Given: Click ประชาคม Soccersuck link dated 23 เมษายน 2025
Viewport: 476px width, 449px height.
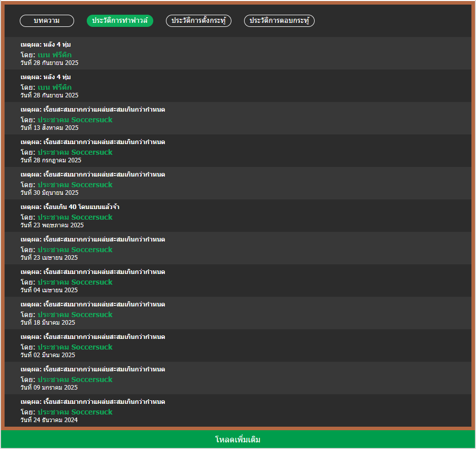Looking at the screenshot, I should pyautogui.click(x=75, y=250).
